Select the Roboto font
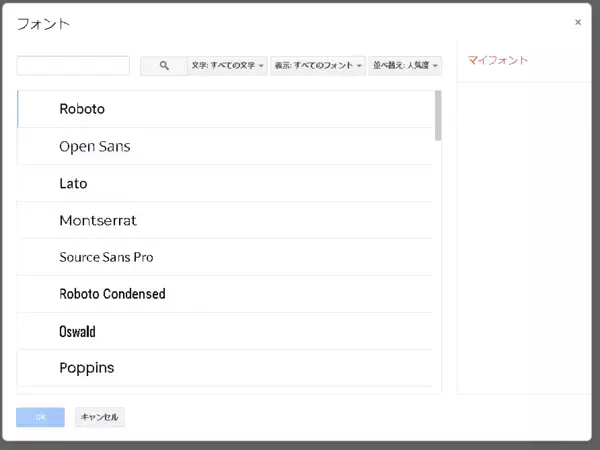This screenshot has height=450, width=600. point(82,109)
